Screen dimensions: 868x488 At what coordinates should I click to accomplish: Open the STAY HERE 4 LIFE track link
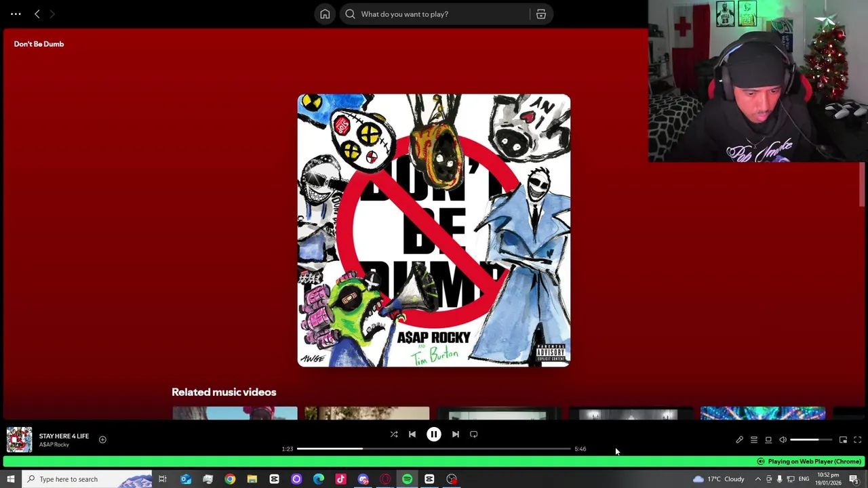pyautogui.click(x=64, y=436)
